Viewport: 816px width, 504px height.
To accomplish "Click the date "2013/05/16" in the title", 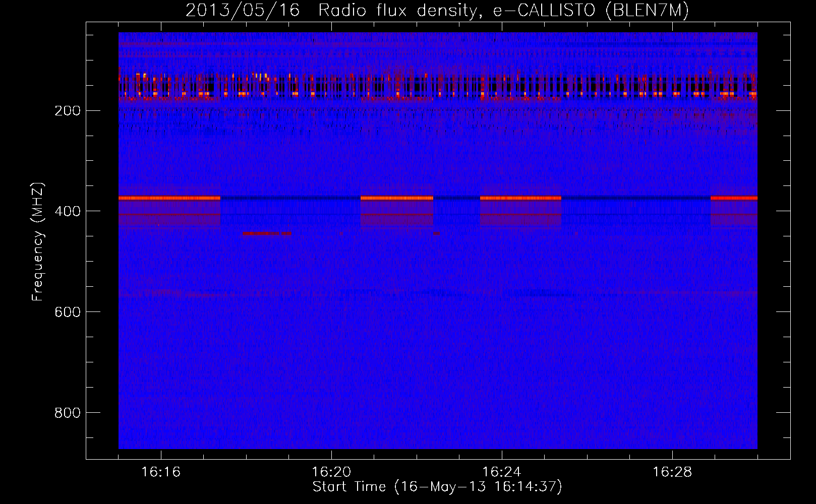I will click(243, 11).
